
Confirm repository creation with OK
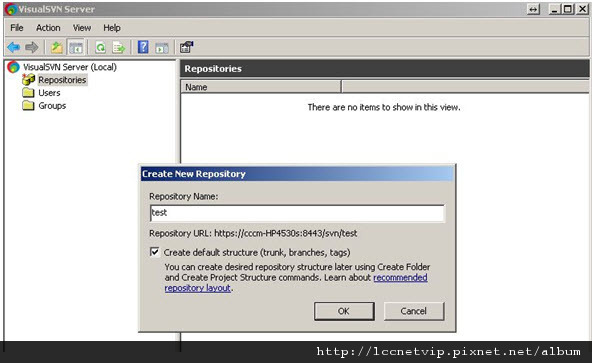click(344, 311)
